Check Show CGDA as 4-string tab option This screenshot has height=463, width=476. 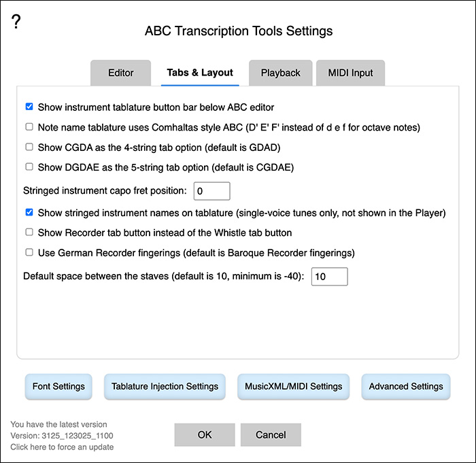point(29,147)
